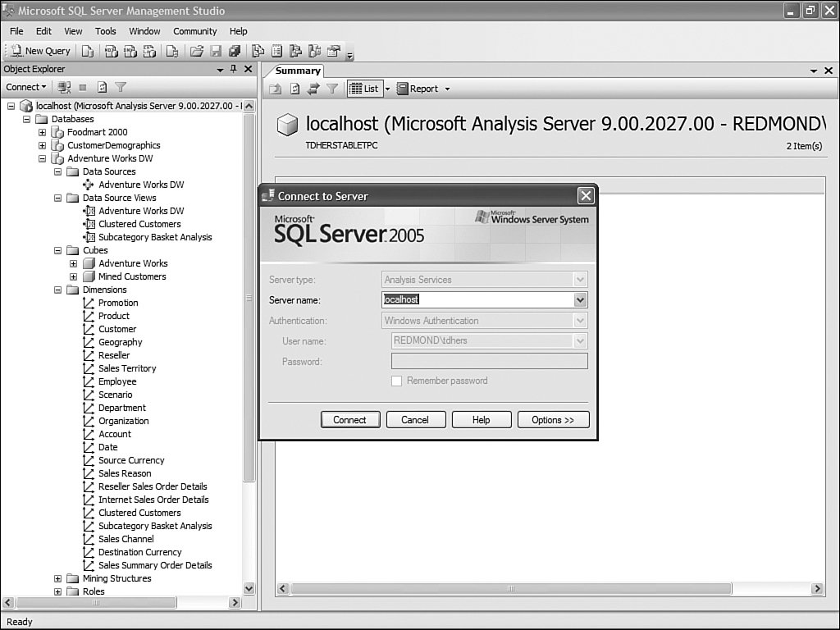
Task: Click the Help button in the dialog
Action: click(x=481, y=420)
